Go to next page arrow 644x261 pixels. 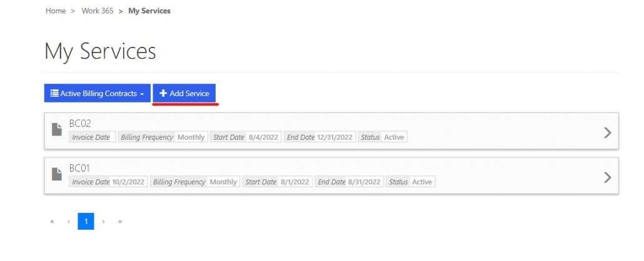pyautogui.click(x=103, y=221)
